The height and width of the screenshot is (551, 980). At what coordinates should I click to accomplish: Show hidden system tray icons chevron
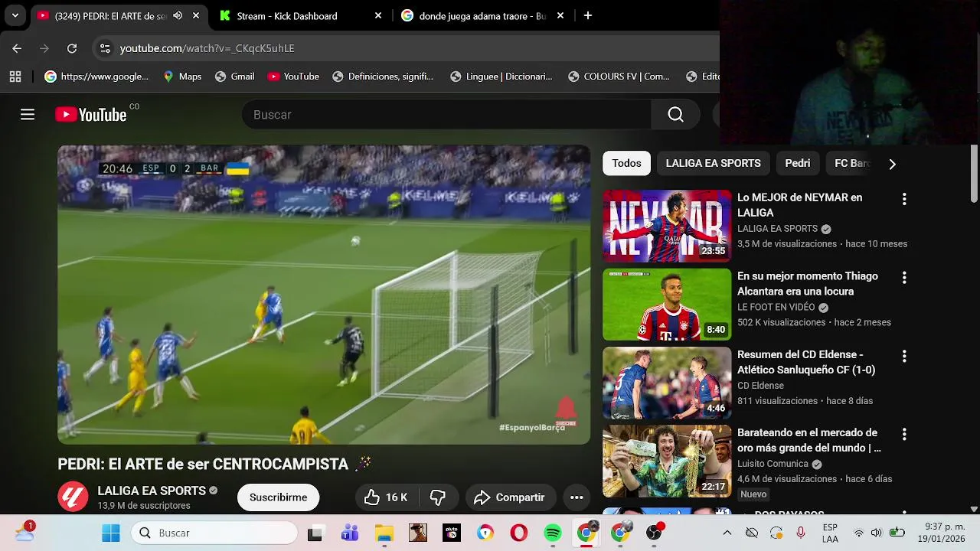click(x=727, y=533)
